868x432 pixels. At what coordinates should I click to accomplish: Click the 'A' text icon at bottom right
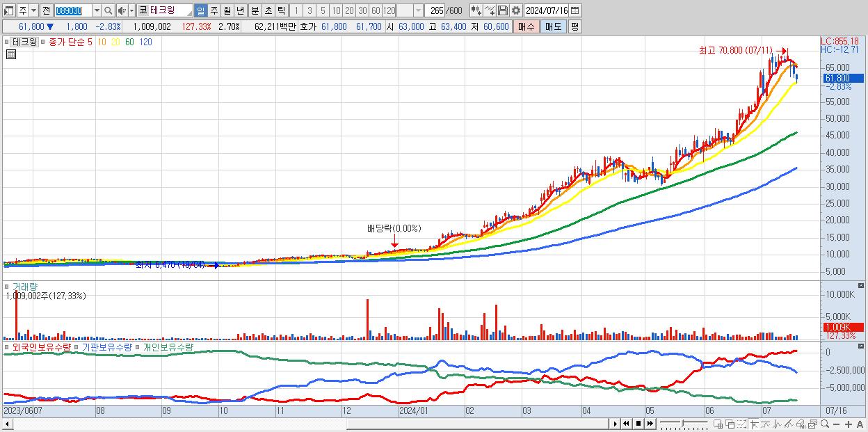point(860,424)
